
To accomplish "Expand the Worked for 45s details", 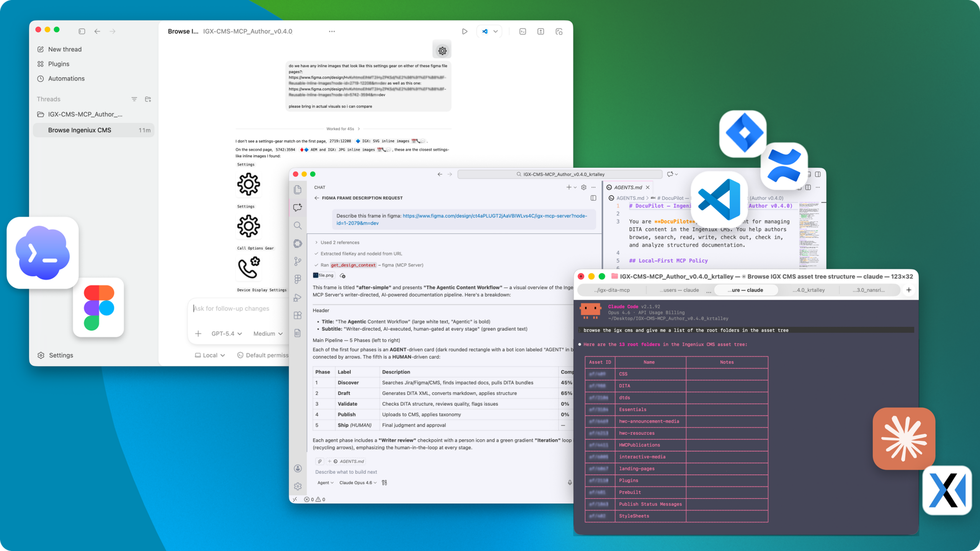I will 343,129.
